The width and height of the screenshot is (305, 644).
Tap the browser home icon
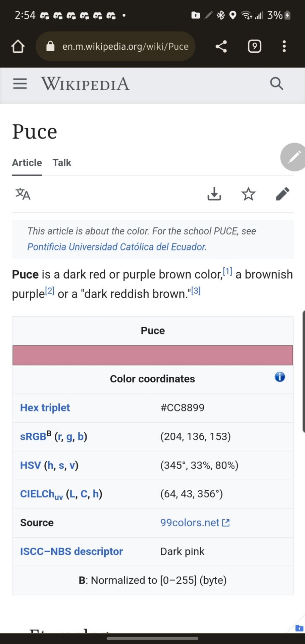[18, 46]
